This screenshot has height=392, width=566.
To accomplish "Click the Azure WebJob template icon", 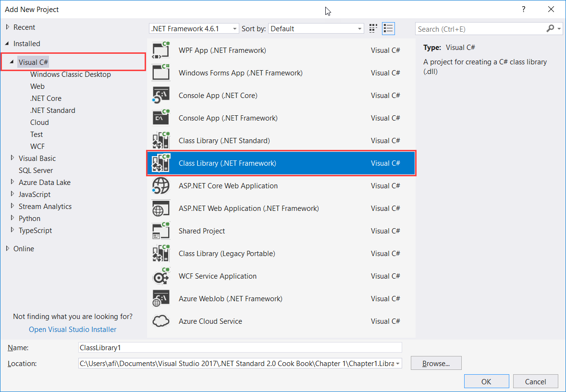I will point(161,298).
